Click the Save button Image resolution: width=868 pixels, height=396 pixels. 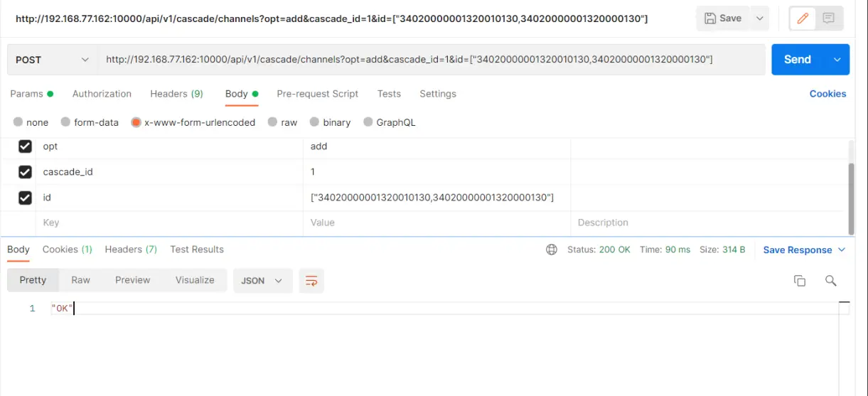coord(723,18)
